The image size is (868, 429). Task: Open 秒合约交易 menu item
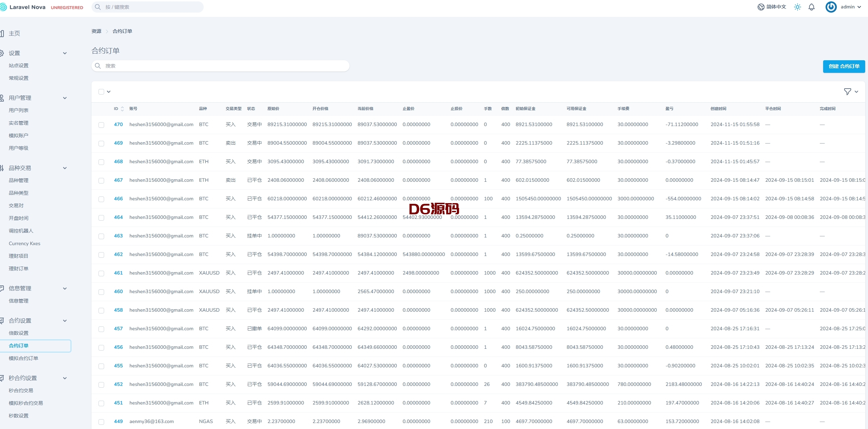point(21,391)
